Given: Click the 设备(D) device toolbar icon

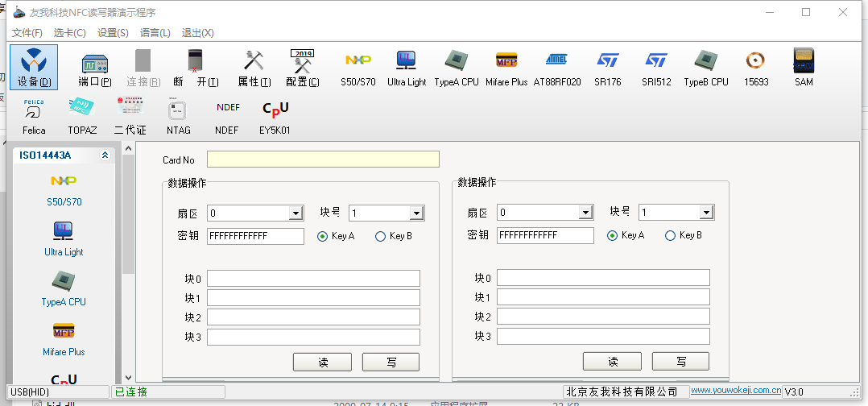Looking at the screenshot, I should click(34, 67).
